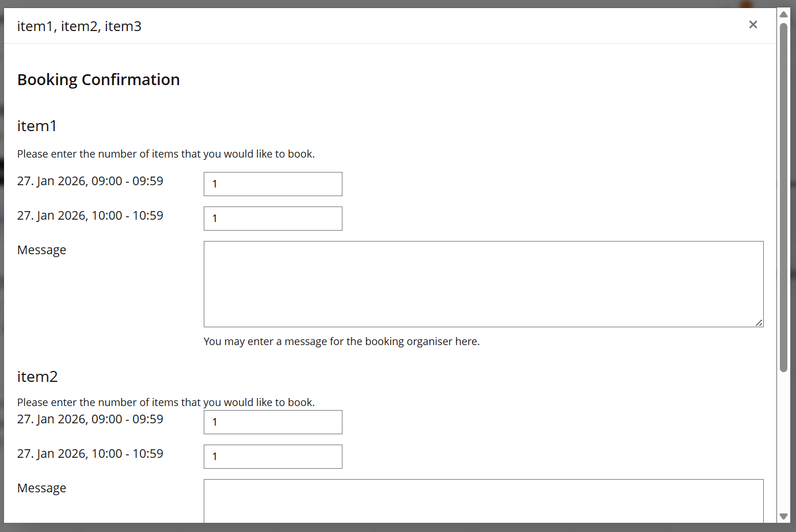Click item1's 09:00 - 09:59 time slot label
The height and width of the screenshot is (532, 796).
(x=90, y=181)
